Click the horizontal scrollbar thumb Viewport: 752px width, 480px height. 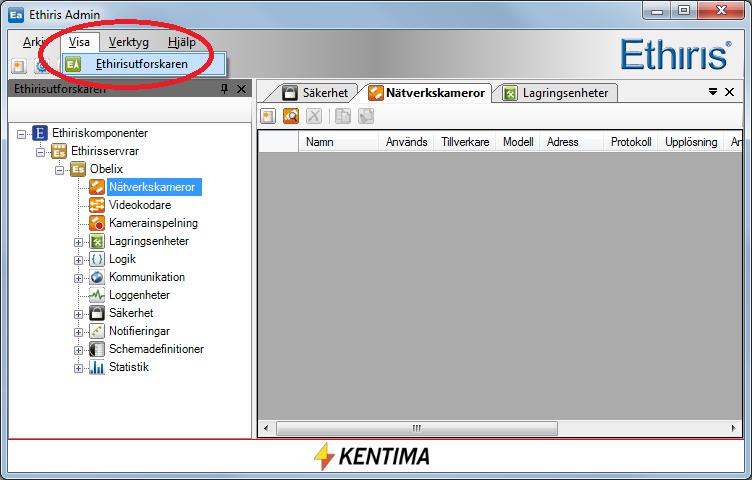[x=417, y=428]
